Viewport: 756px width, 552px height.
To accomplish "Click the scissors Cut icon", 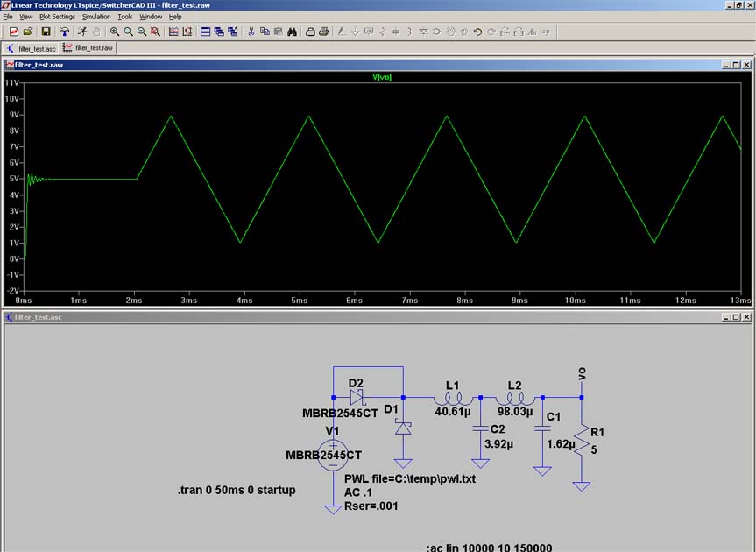I will coord(251,32).
